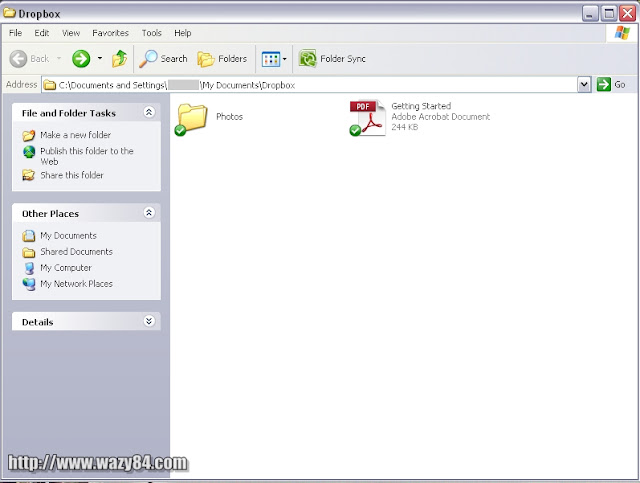Open the Views dropdown arrow
Screen dimensions: 640x483
coord(284,59)
